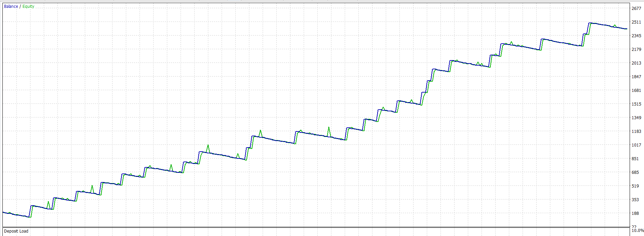Viewport: 644px width, 236px height.
Task: Click the 2511 axis value
Action: (x=636, y=22)
